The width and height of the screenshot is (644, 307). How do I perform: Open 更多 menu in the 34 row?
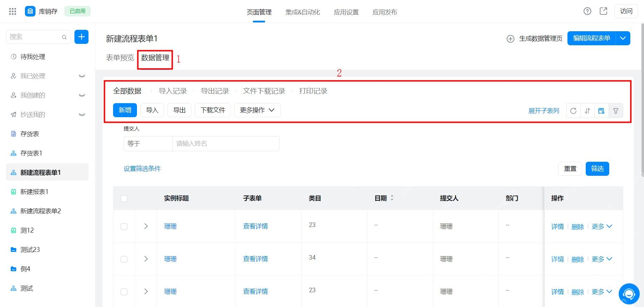[602, 259]
